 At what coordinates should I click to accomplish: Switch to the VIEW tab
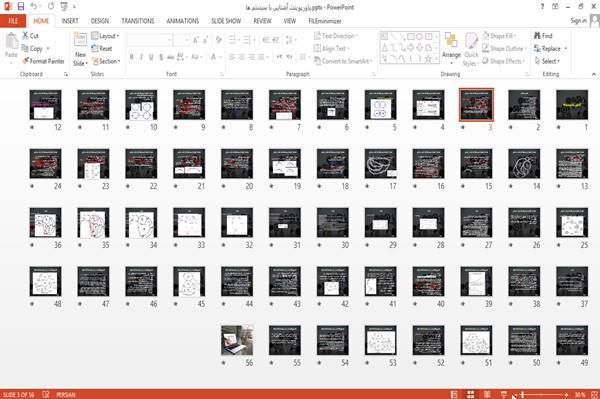(290, 21)
